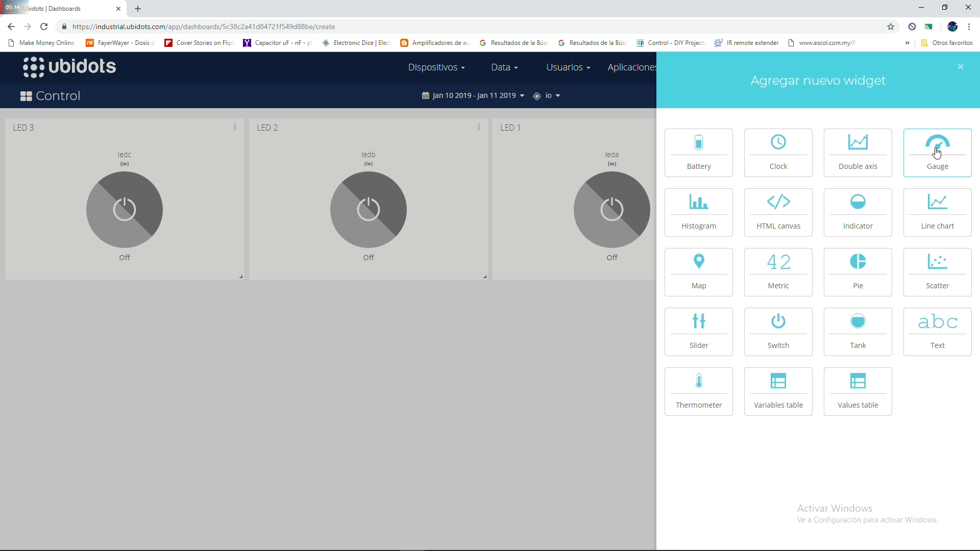The width and height of the screenshot is (980, 551).
Task: Select the Map widget type
Action: click(x=699, y=272)
